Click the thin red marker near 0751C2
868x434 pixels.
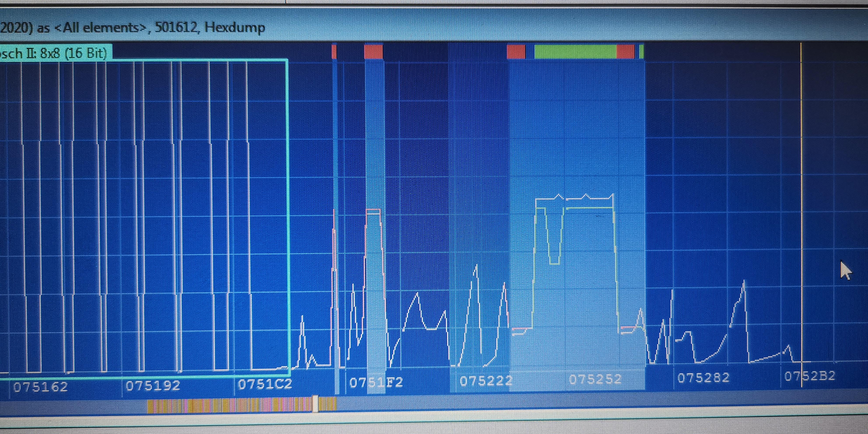tap(334, 52)
